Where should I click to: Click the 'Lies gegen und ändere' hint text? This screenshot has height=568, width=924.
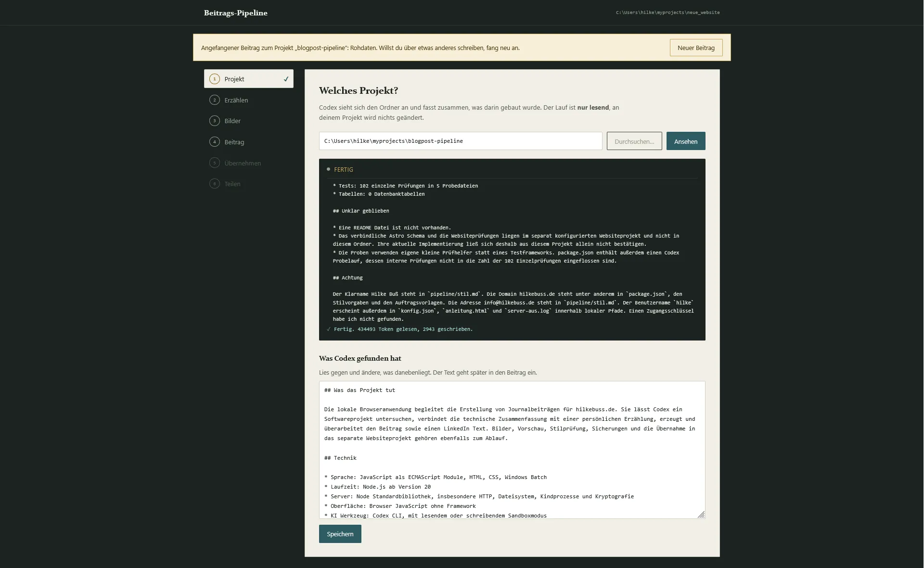coord(428,372)
